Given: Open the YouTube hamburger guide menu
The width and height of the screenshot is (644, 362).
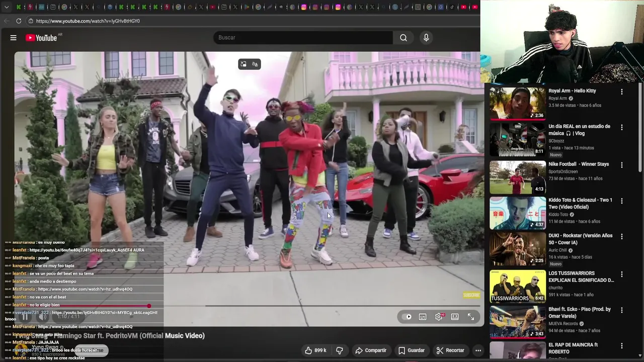Looking at the screenshot, I should click(x=14, y=38).
